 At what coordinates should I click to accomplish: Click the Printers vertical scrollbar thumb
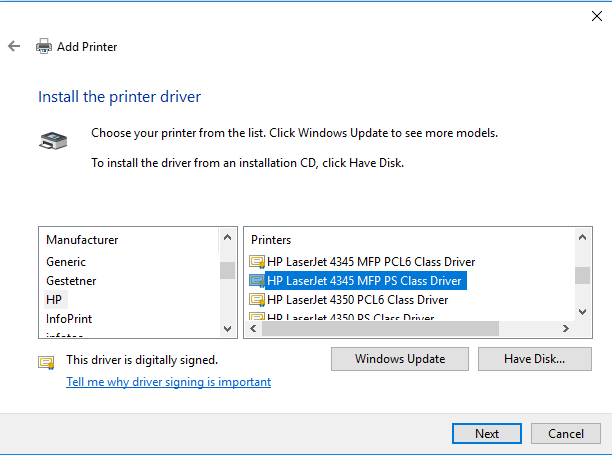582,275
